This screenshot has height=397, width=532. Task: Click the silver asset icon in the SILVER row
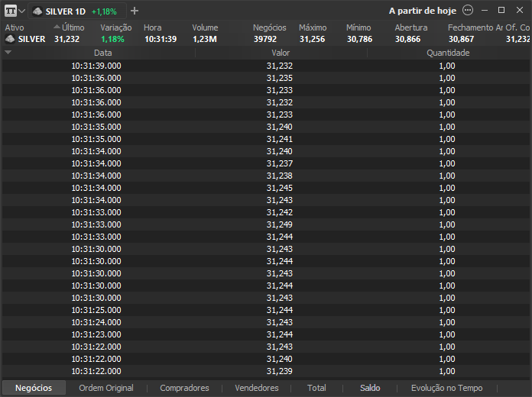coord(10,39)
